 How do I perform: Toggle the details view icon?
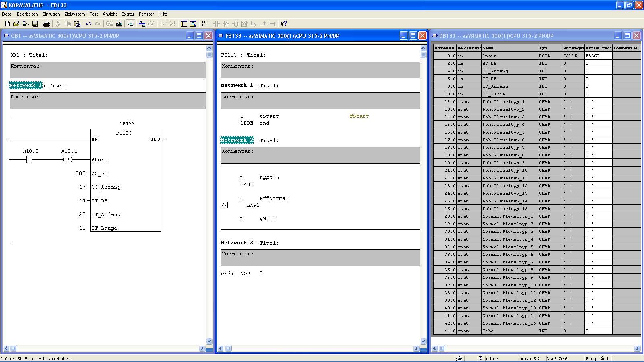point(193,24)
